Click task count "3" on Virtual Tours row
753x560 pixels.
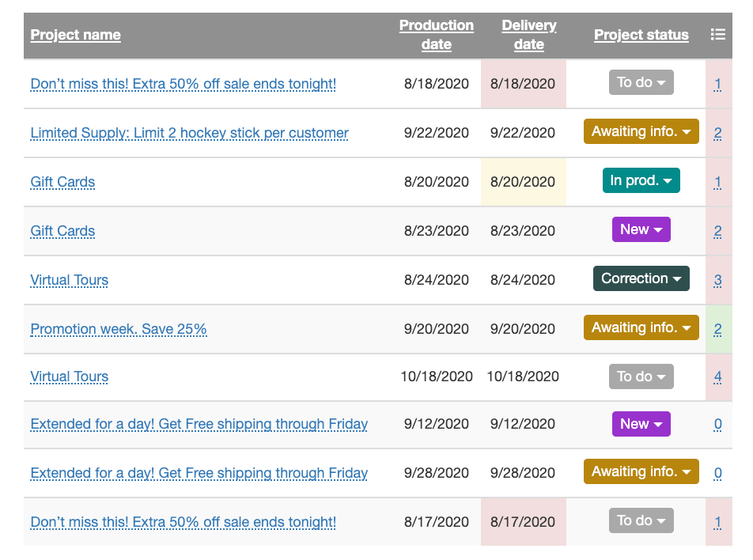pos(717,280)
